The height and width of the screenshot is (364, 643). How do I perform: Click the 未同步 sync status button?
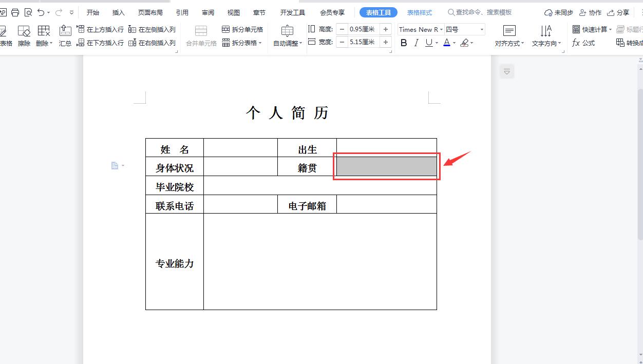[559, 12]
